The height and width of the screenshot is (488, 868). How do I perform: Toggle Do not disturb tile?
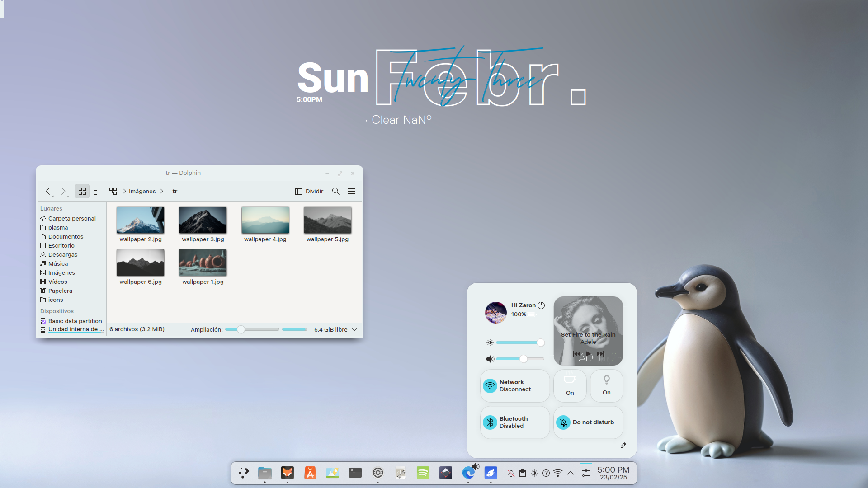pyautogui.click(x=588, y=422)
